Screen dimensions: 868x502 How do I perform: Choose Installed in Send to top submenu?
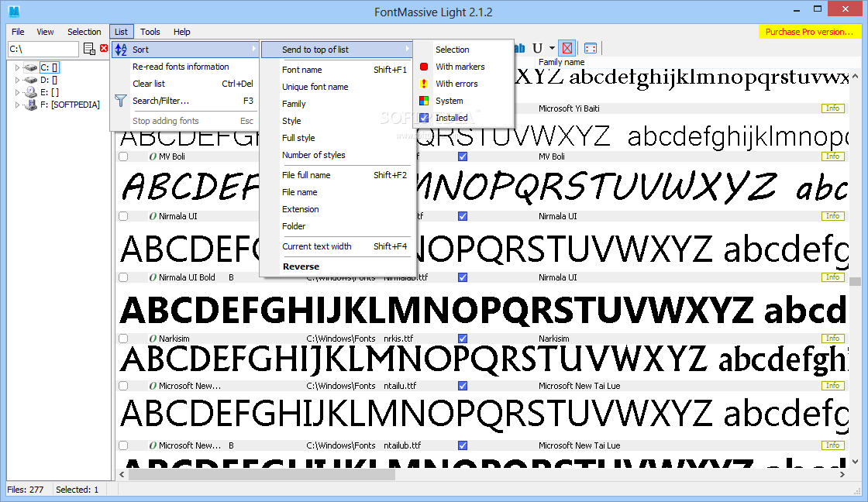click(x=464, y=118)
